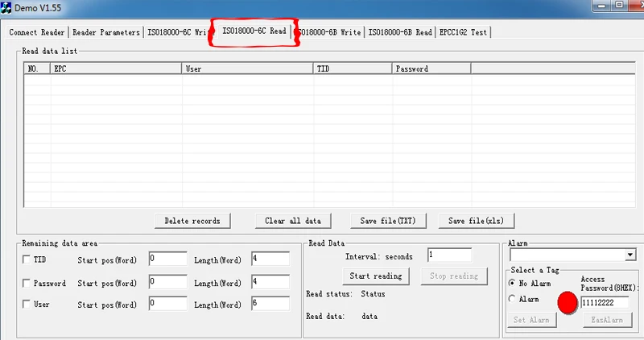
Task: Click the TID column header
Action: tap(353, 68)
